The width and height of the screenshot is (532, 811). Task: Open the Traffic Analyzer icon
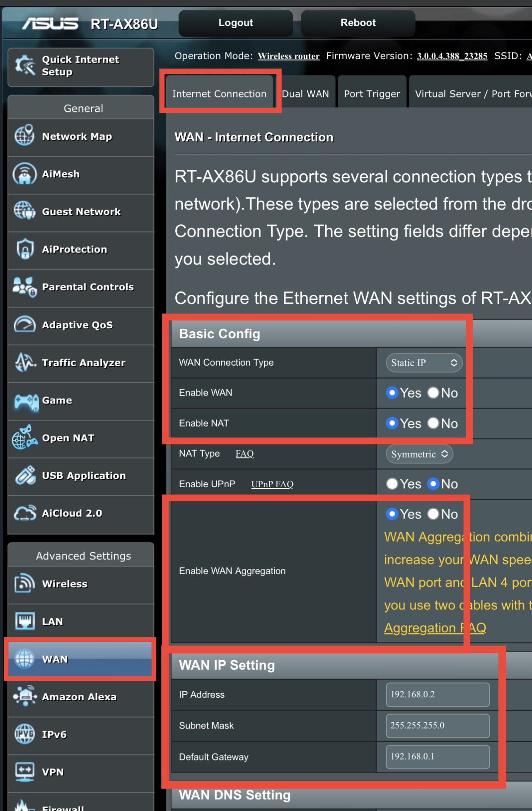tap(26, 362)
